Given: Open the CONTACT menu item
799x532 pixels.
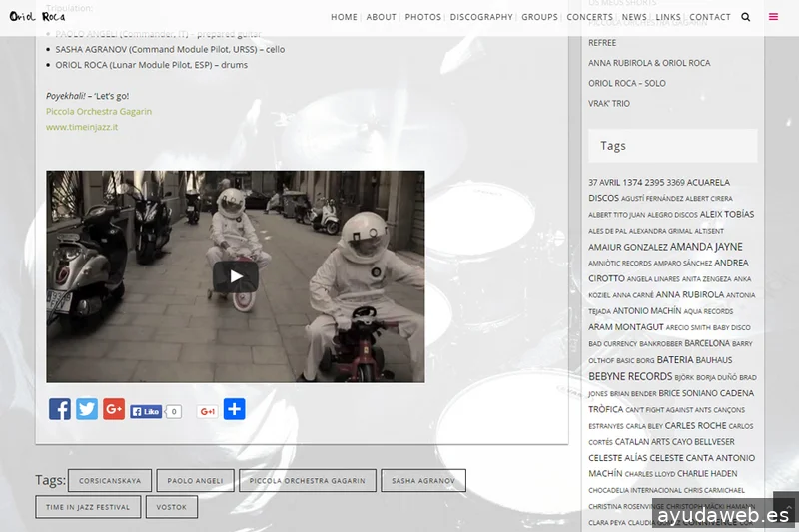Looking at the screenshot, I should coord(710,17).
